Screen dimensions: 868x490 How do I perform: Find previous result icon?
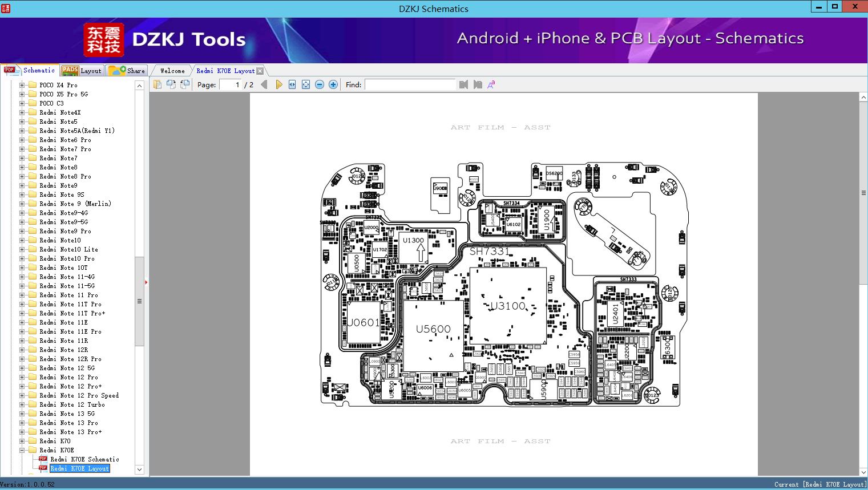pos(463,84)
